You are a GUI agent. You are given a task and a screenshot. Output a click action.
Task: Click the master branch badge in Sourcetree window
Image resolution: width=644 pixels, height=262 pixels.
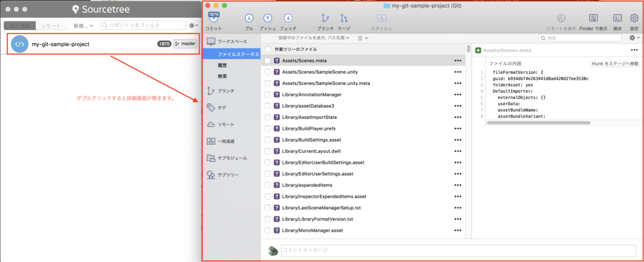(186, 43)
